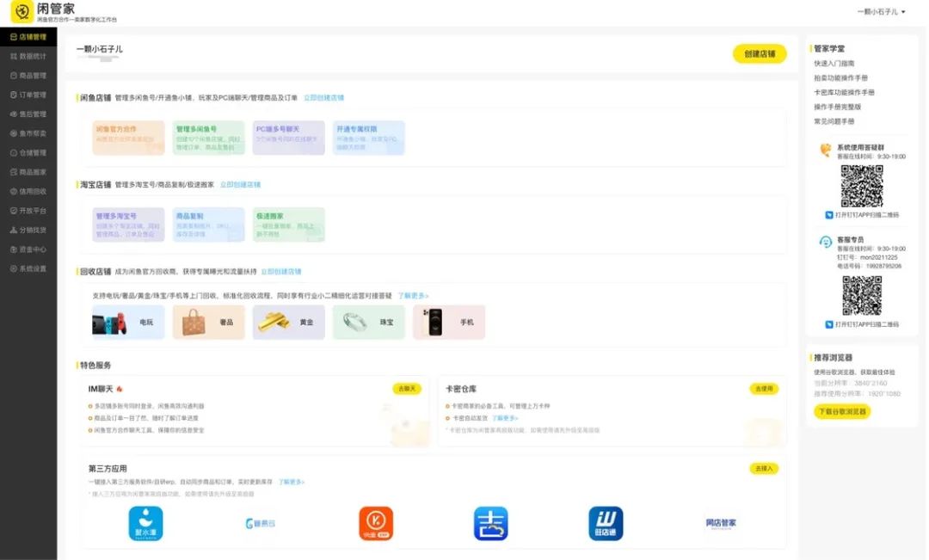The width and height of the screenshot is (929, 560).
Task: Click the 系统使用答疑群 orange icon
Action: [825, 150]
